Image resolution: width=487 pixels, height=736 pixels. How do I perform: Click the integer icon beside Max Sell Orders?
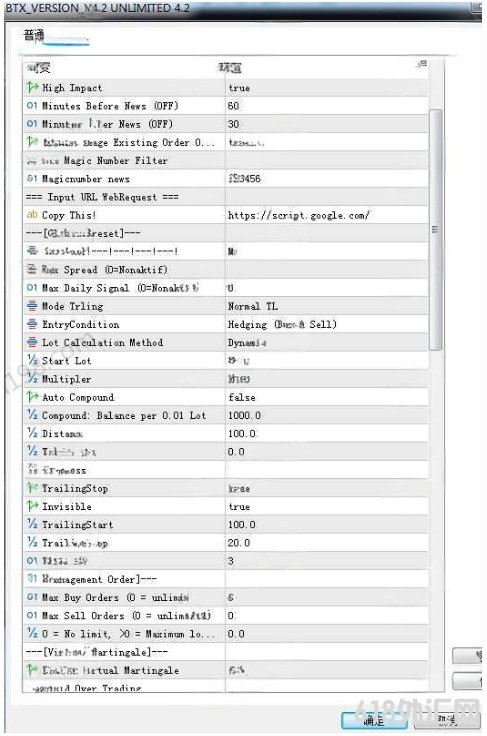(32, 615)
